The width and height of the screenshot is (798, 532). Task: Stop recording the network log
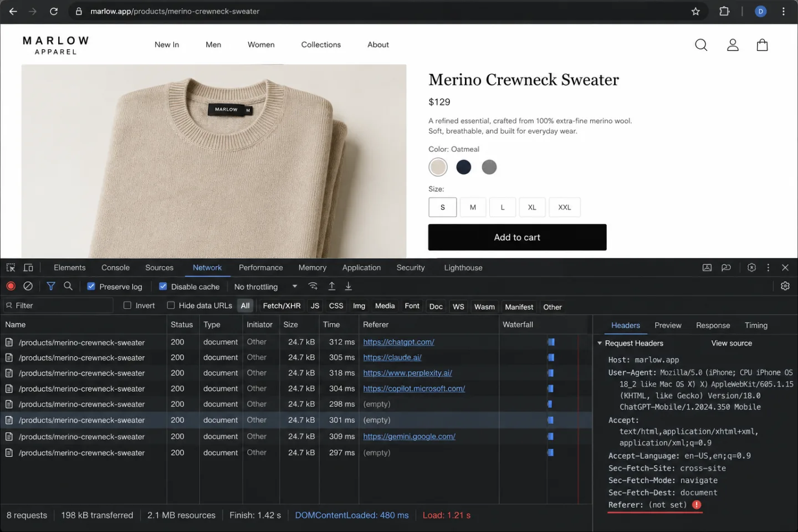pyautogui.click(x=11, y=286)
